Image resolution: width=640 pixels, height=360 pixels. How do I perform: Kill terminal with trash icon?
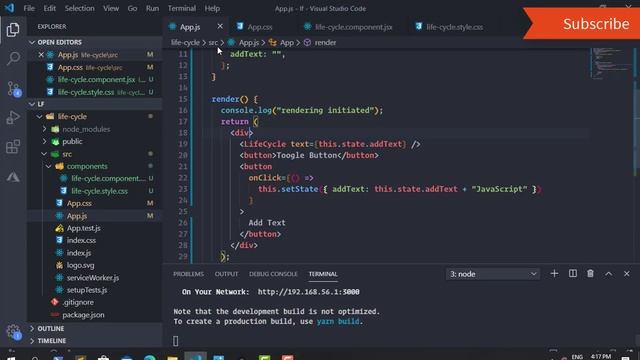tap(590, 274)
